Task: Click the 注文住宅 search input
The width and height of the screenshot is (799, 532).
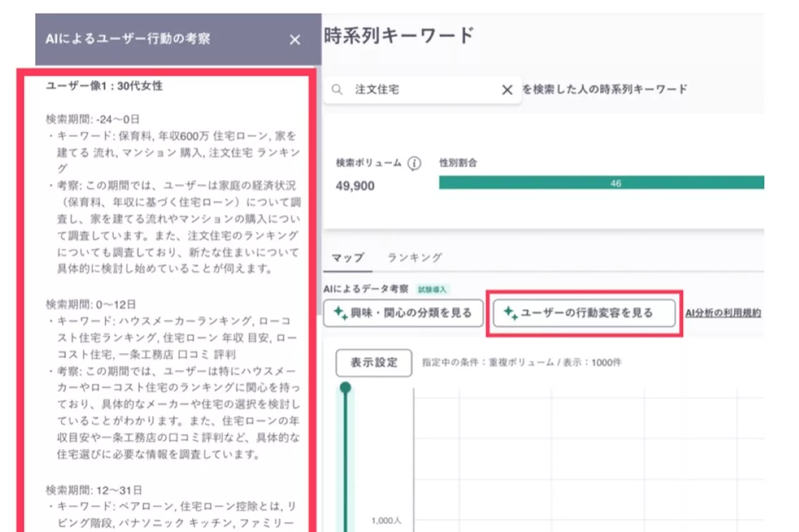Action: (x=422, y=90)
